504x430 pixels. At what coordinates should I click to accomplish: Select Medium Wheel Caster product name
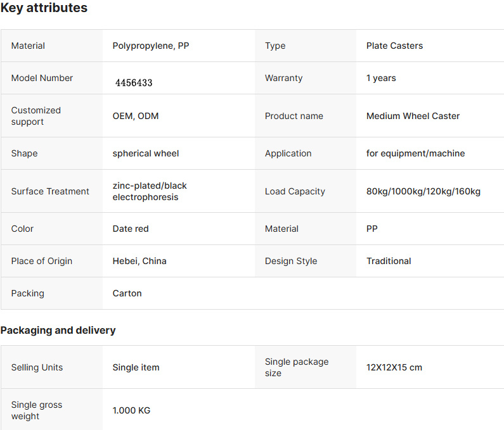point(413,116)
